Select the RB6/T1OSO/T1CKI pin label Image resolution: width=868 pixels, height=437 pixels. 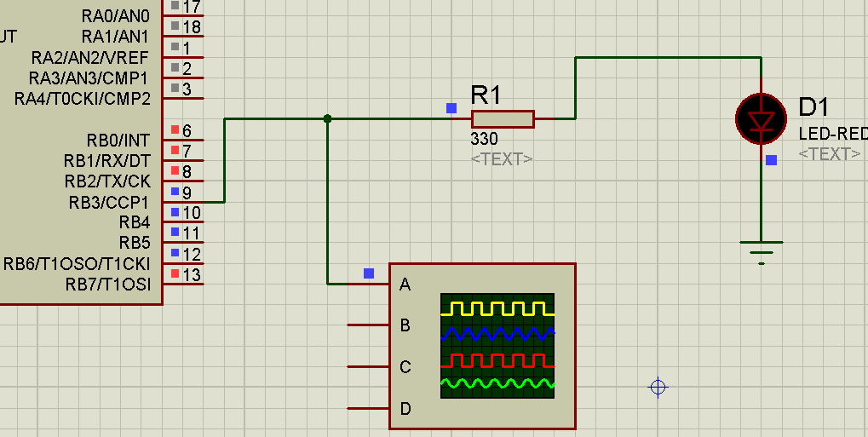(77, 263)
